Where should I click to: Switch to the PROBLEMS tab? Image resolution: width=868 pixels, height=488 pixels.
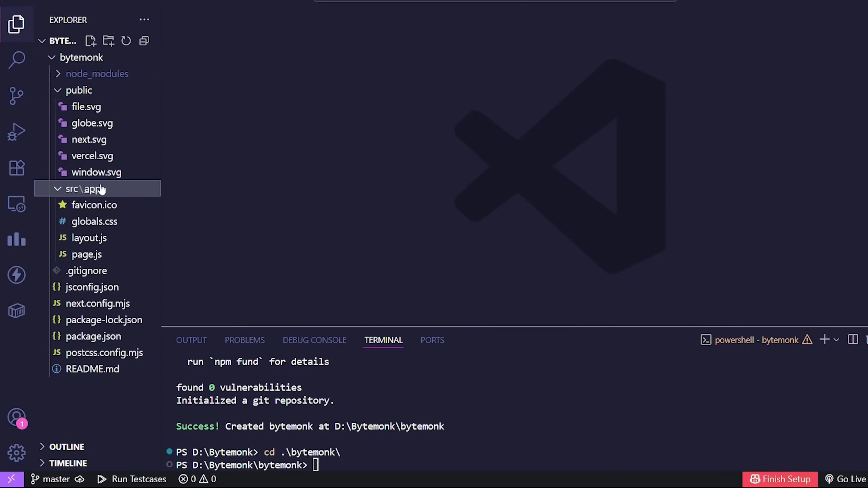(x=245, y=340)
